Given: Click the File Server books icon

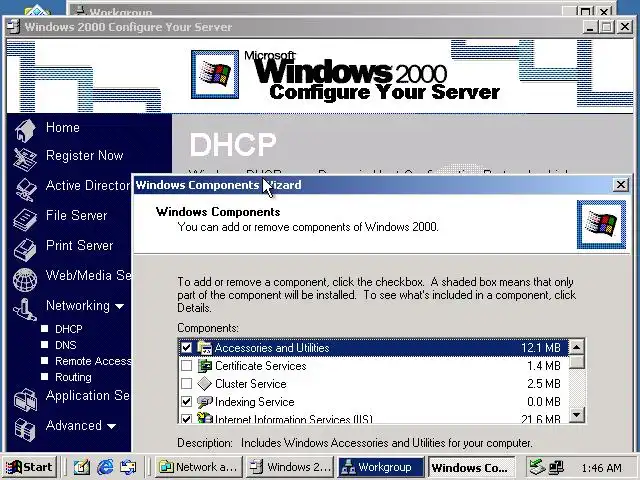Looking at the screenshot, I should point(25,219).
